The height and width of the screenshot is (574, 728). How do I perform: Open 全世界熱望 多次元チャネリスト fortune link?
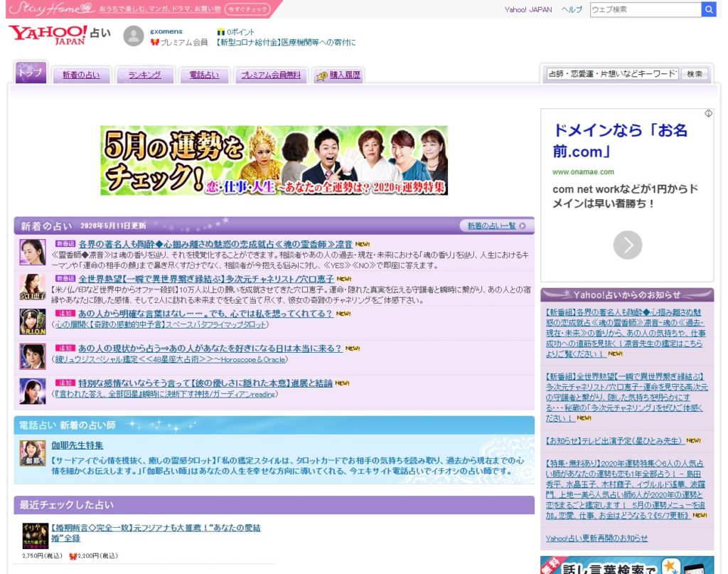coord(206,279)
